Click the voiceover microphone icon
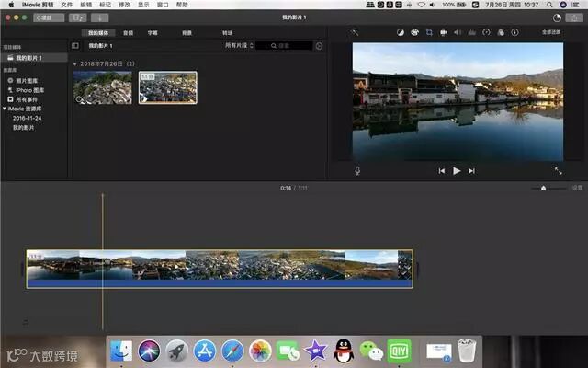This screenshot has height=368, width=588. tap(357, 170)
